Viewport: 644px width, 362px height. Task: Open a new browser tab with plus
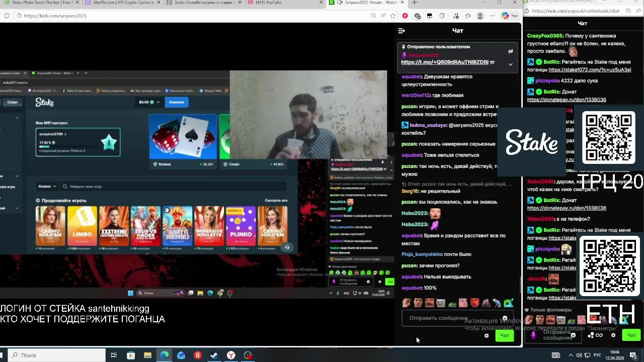(415, 3)
